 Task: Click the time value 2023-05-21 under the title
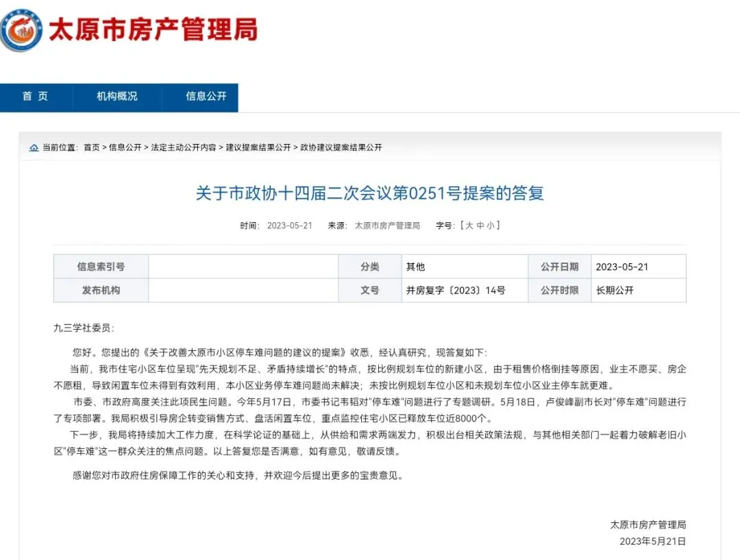point(290,226)
